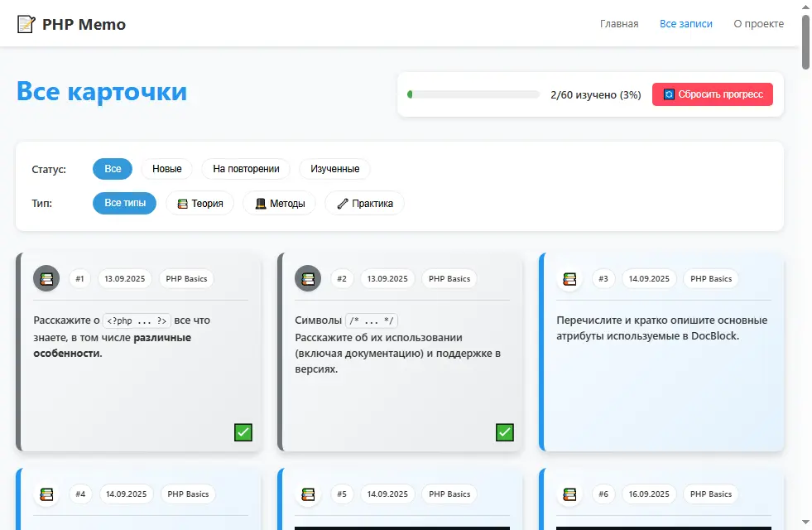Click the books icon on card #1
The image size is (812, 530).
(46, 278)
